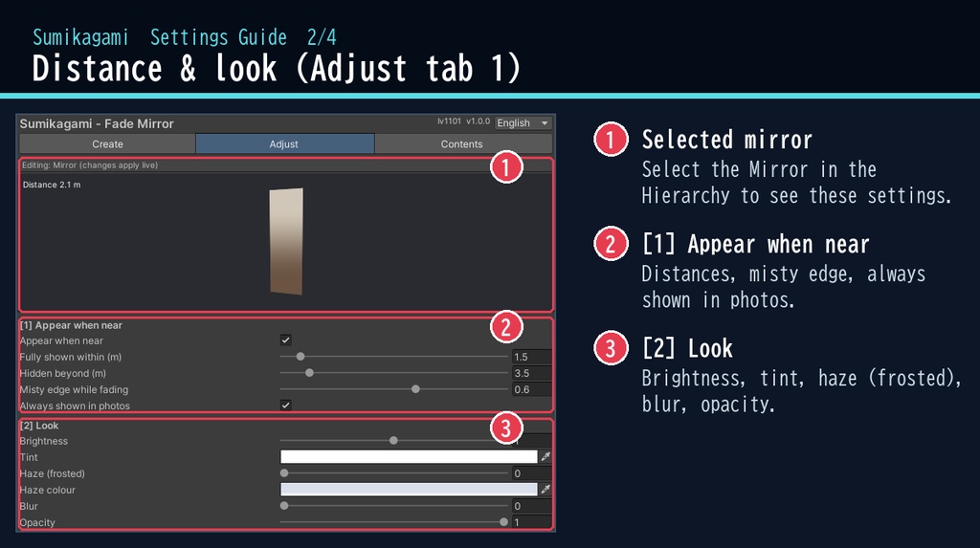Open the Haze colour swatch
Screen dimensions: 980x548
409,490
